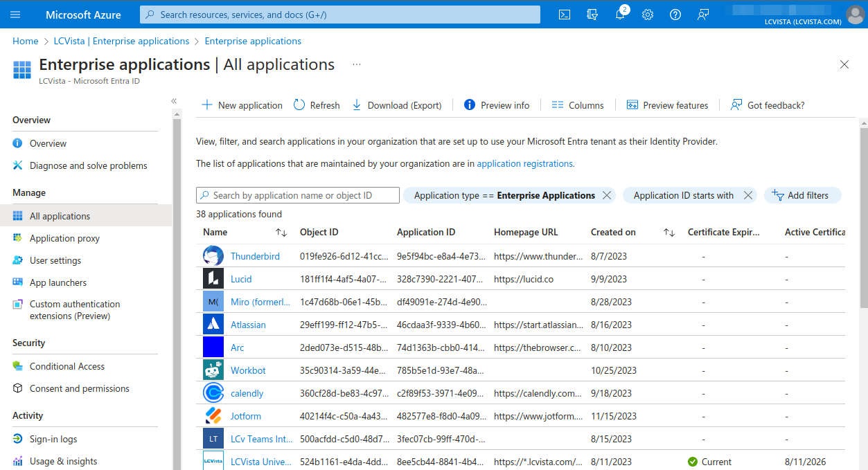Collapse the left navigation with the chevron
Image resolution: width=868 pixels, height=470 pixels.
[174, 100]
